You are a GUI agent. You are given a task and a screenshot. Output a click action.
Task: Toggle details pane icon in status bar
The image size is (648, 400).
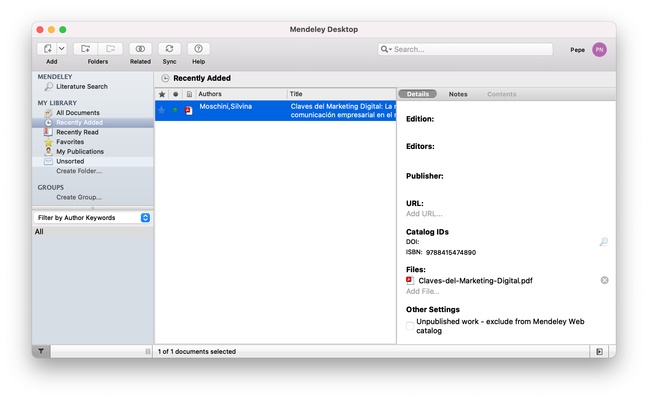pos(599,352)
